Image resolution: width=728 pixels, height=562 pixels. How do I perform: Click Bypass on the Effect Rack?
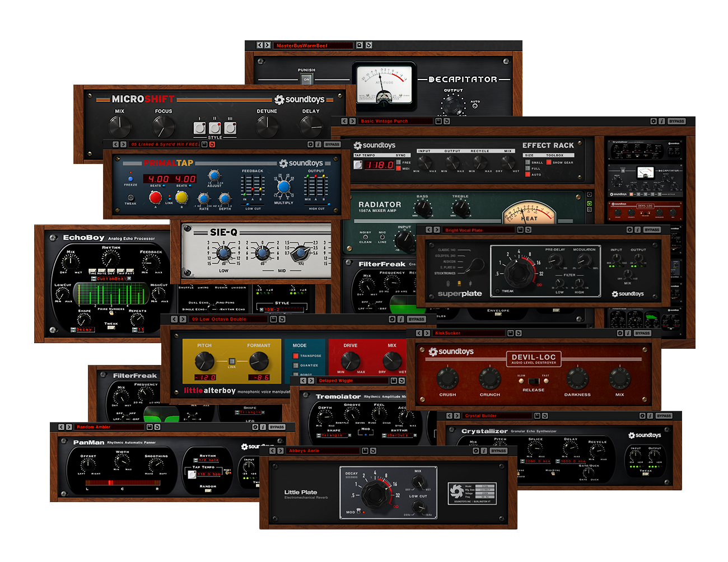pos(676,121)
